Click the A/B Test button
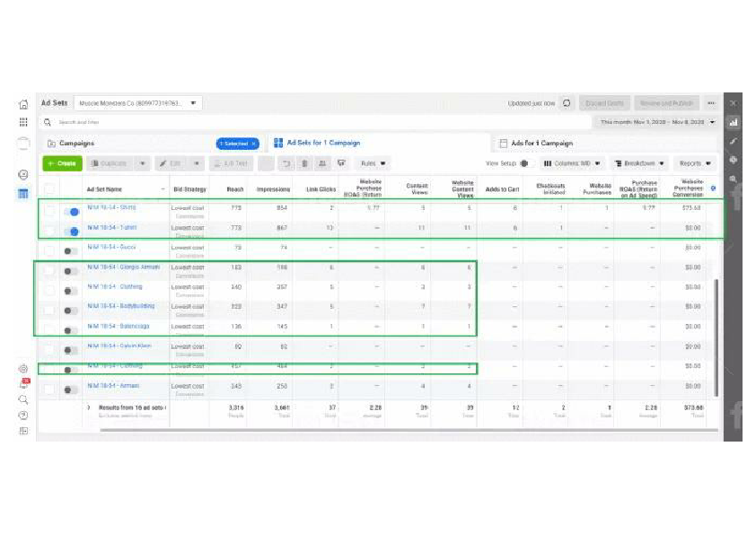Viewport: 756px width, 534px height. [x=231, y=163]
